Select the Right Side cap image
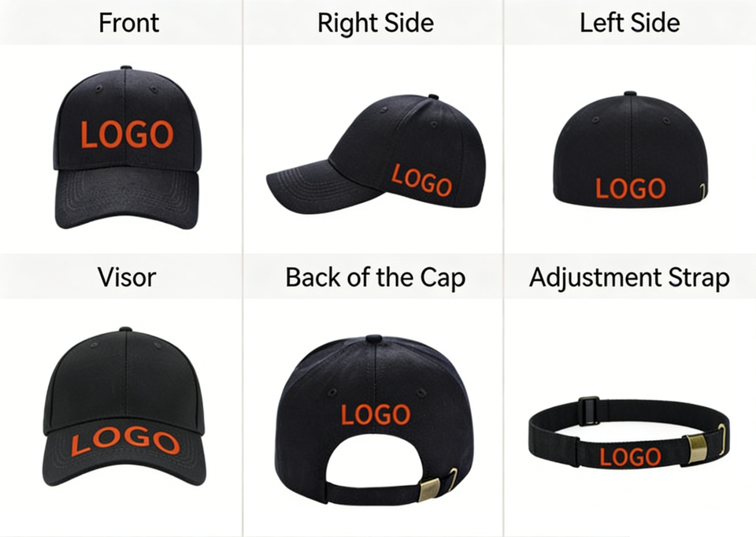The image size is (756, 537). point(376,154)
